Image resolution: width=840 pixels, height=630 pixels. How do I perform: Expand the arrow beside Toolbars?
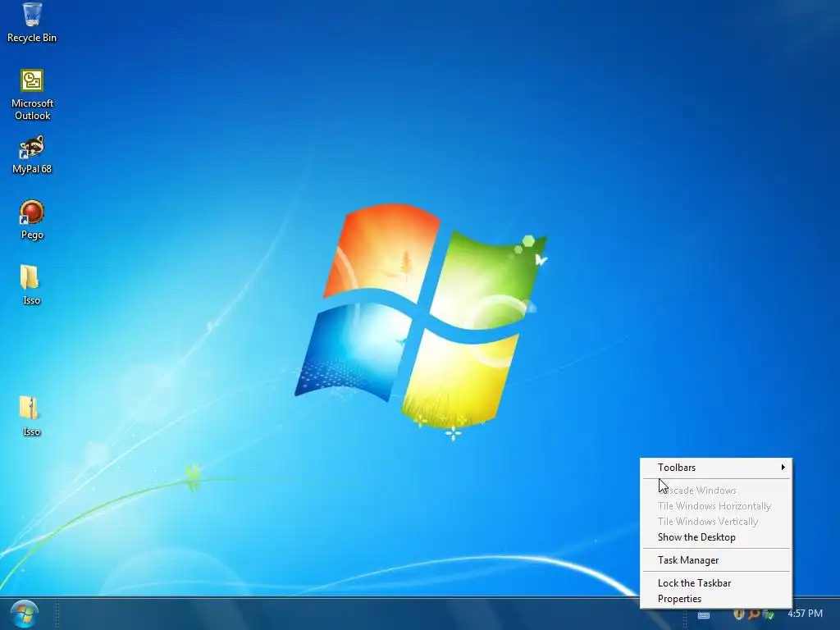pos(783,467)
